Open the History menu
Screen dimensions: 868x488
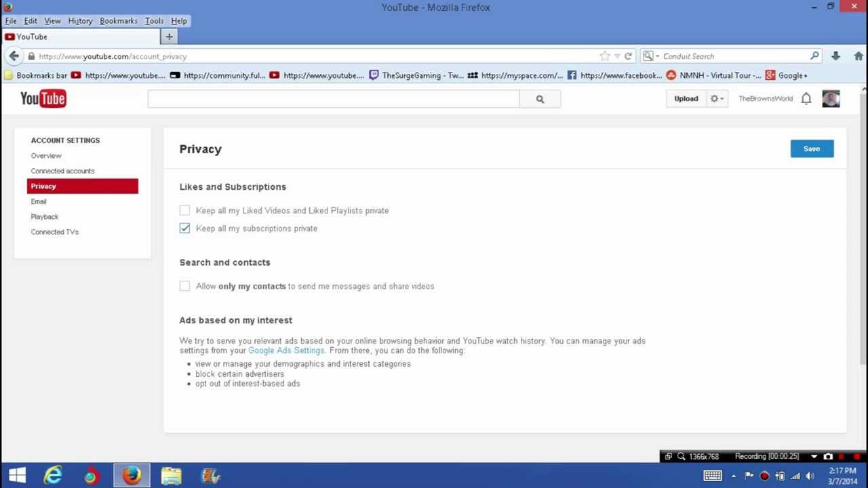tap(80, 21)
